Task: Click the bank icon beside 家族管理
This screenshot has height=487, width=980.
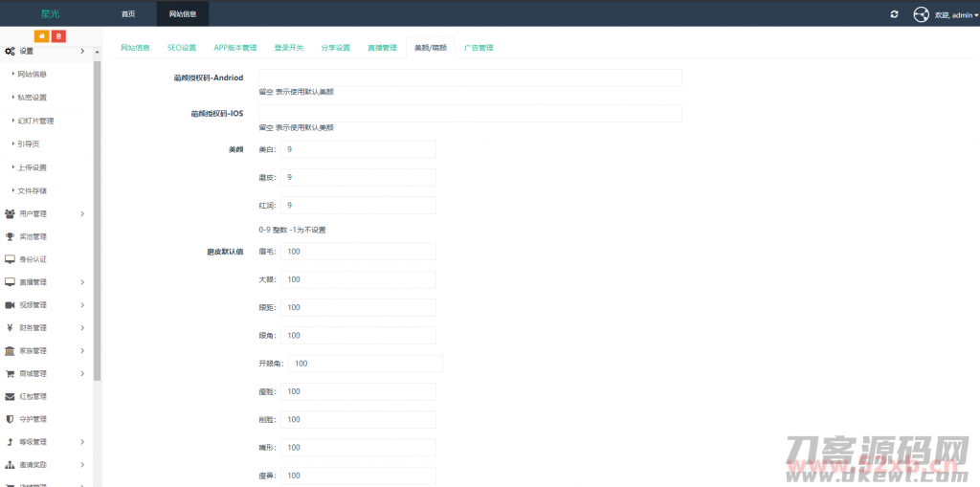Action: pos(10,351)
